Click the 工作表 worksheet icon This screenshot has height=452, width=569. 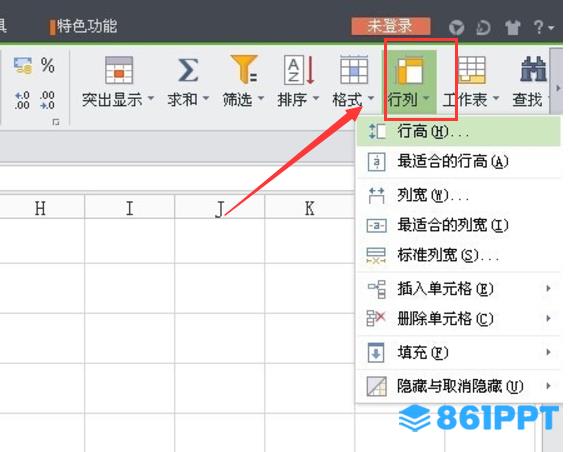[471, 70]
